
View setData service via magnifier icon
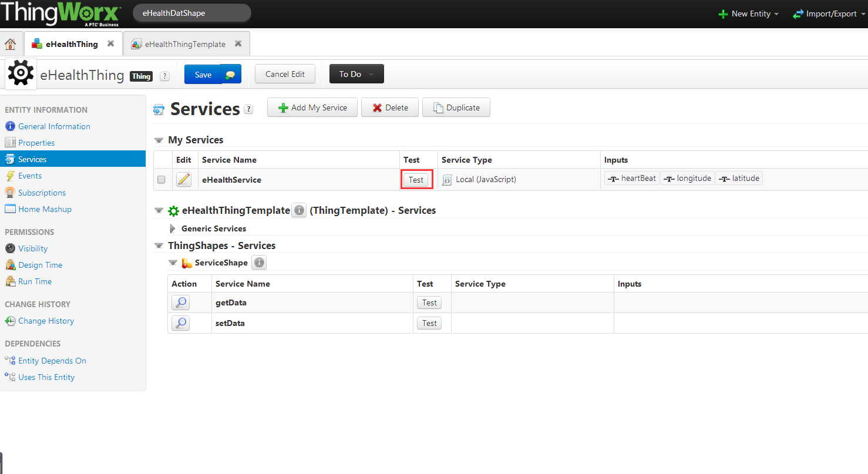pos(181,323)
